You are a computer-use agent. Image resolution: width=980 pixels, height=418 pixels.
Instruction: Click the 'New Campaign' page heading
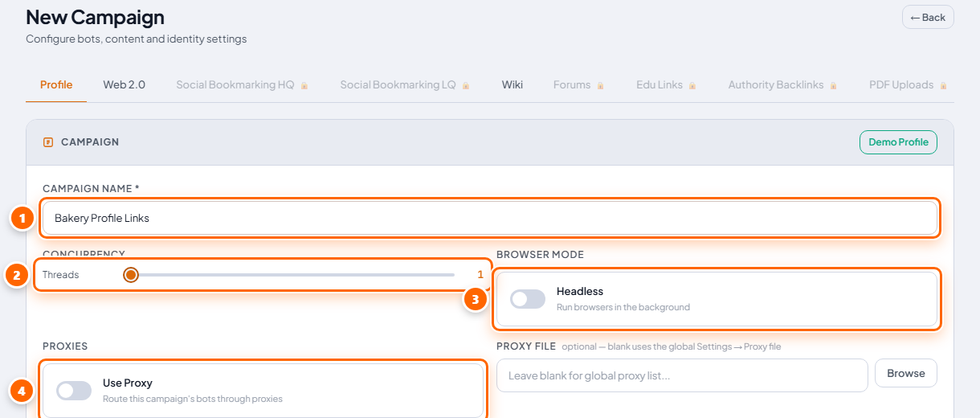tap(95, 16)
